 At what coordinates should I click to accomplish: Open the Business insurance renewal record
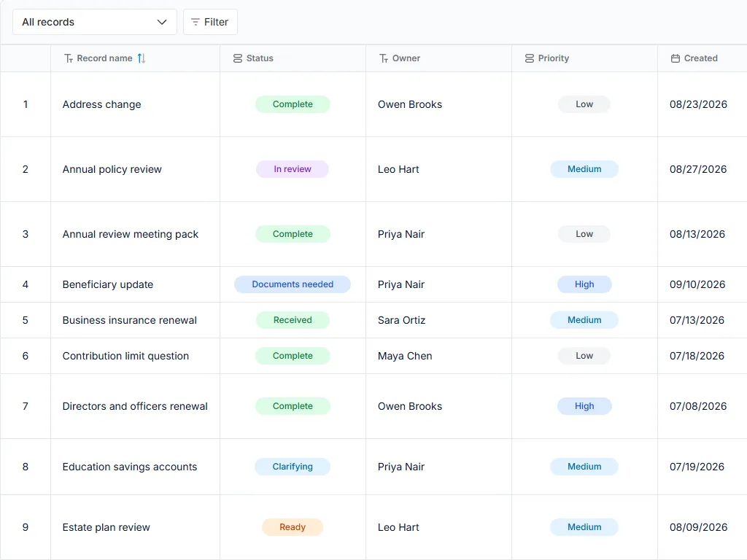(x=129, y=320)
